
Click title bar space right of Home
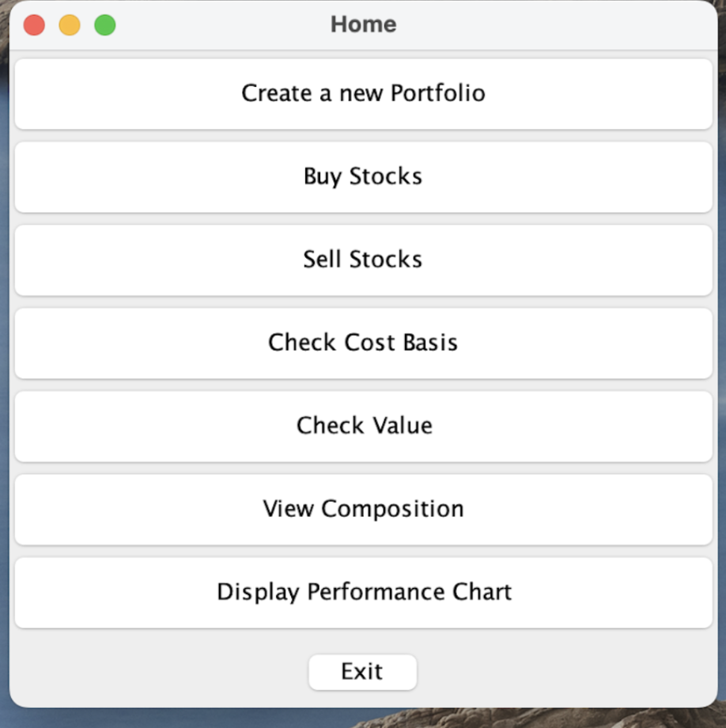pos(554,25)
